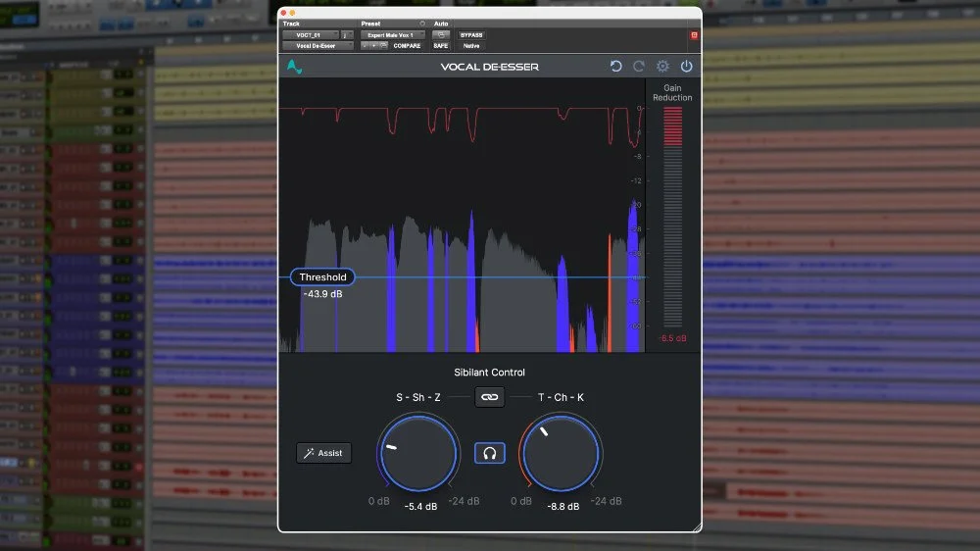Image resolution: width=980 pixels, height=551 pixels.
Task: Click the Sibilant Control heading
Action: 489,373
